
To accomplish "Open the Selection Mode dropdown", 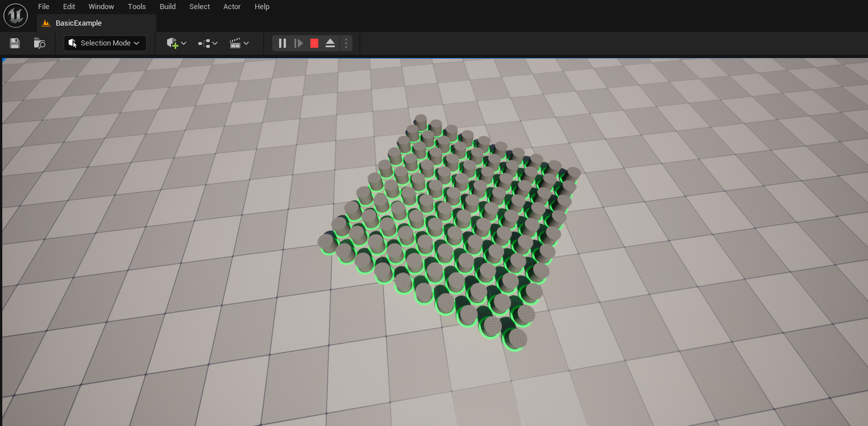I will point(105,43).
